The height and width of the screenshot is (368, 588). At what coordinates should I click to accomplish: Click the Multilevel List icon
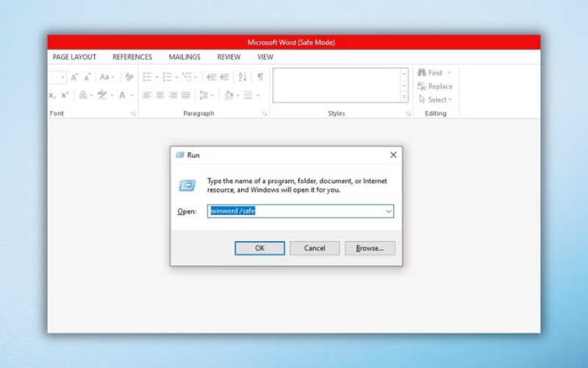(x=187, y=77)
